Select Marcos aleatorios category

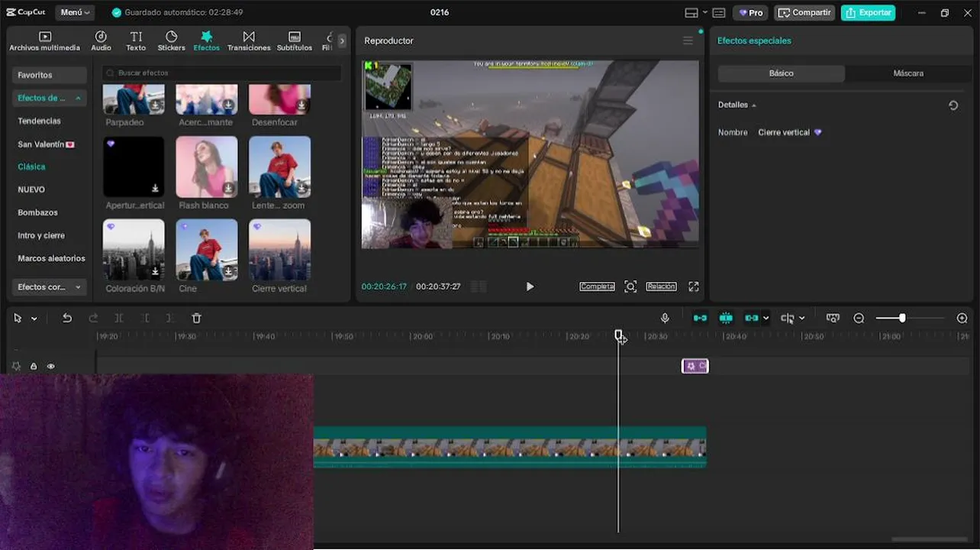point(50,258)
